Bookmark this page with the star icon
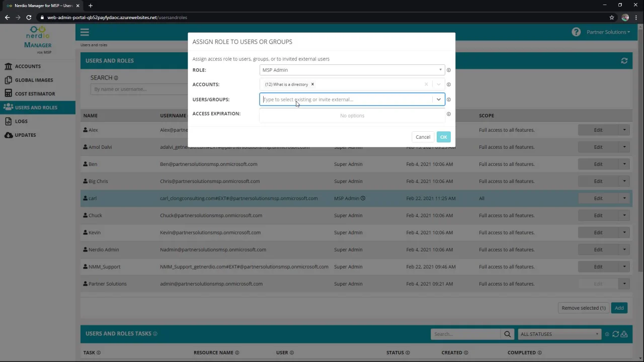The width and height of the screenshot is (644, 362). 612,18
